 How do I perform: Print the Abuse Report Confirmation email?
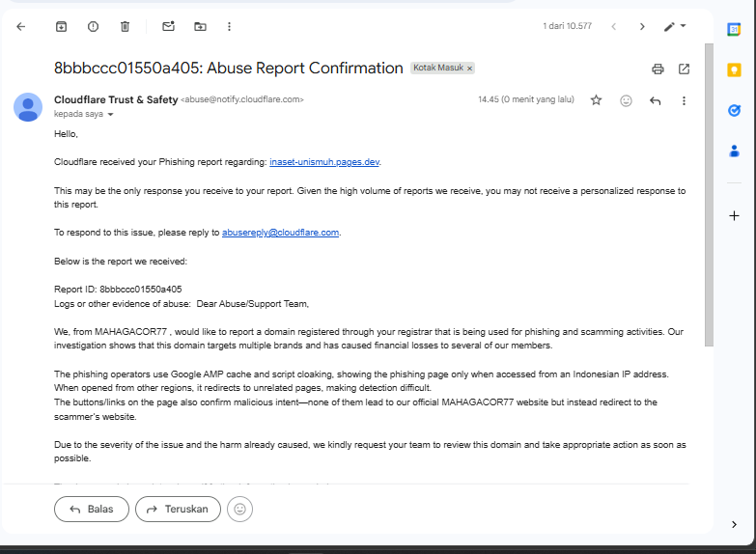[658, 69]
